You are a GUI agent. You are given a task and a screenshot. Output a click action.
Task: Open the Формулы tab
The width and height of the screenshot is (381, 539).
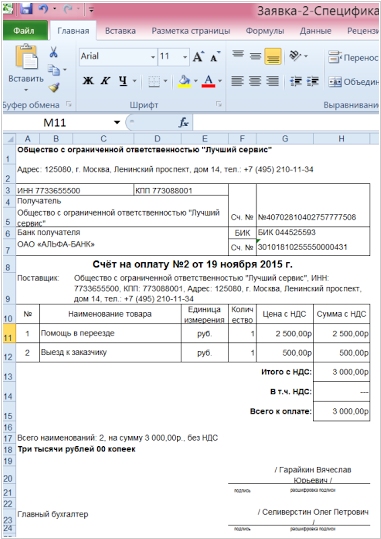point(265,31)
